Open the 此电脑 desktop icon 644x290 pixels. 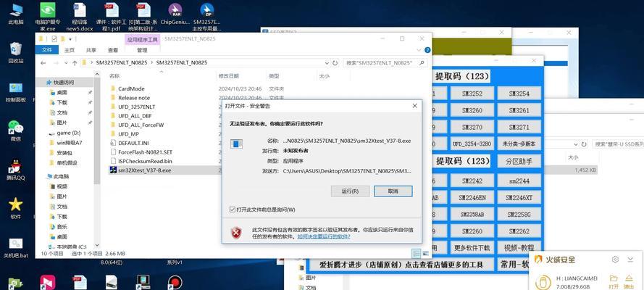(16, 13)
